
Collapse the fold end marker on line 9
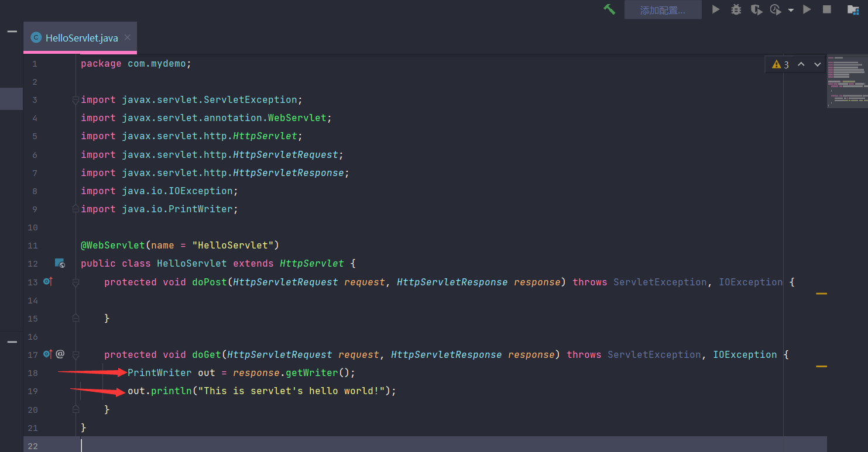[76, 209]
